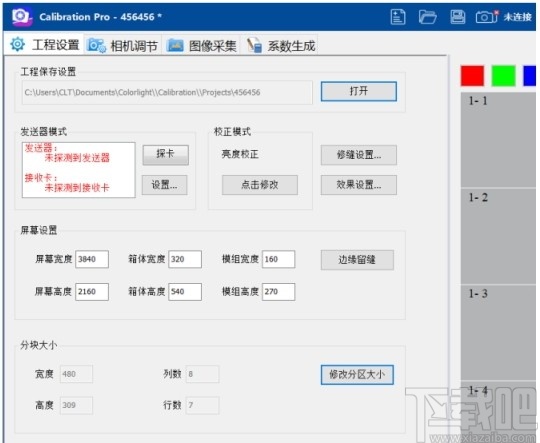Click the Calibration Pro app logo
540x443 pixels.
[x=22, y=17]
